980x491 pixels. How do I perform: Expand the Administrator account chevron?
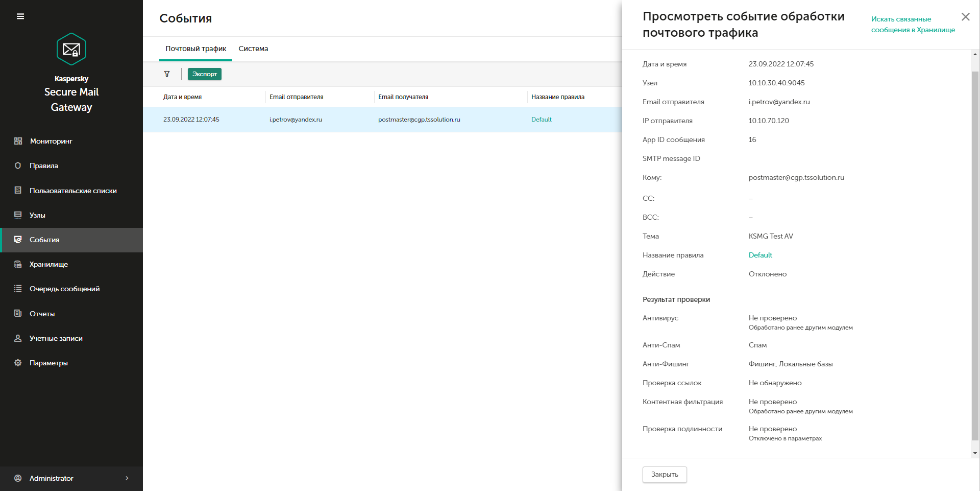127,478
